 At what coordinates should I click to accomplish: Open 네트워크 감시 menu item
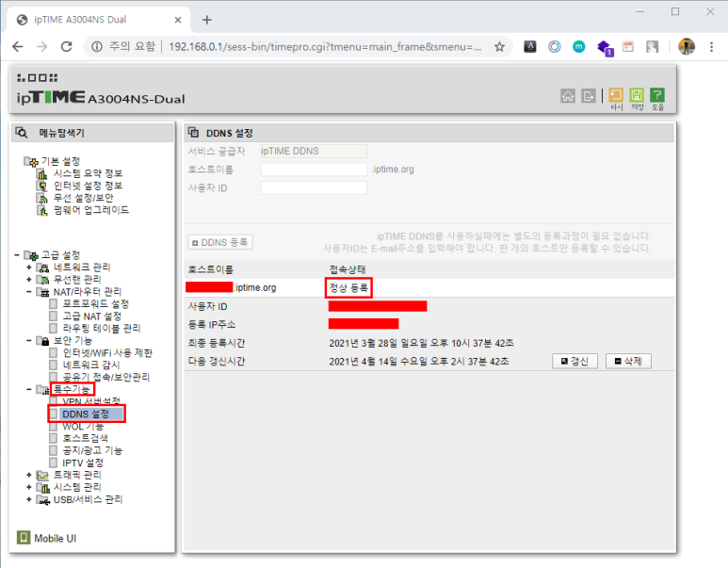[x=91, y=365]
